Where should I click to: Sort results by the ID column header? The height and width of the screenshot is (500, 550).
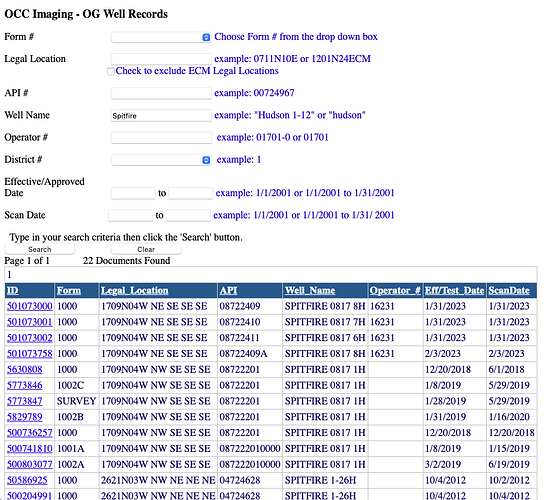click(x=13, y=291)
